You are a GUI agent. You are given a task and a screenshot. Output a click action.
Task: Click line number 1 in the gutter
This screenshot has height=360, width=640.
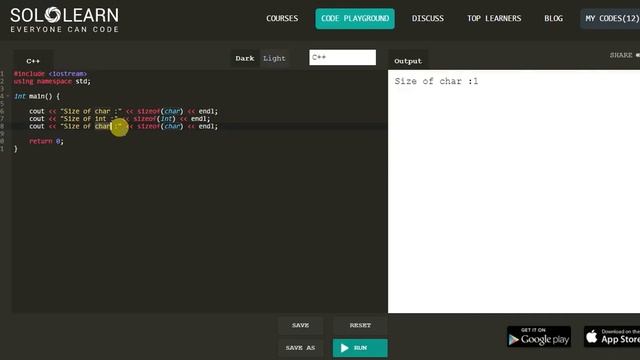2,74
